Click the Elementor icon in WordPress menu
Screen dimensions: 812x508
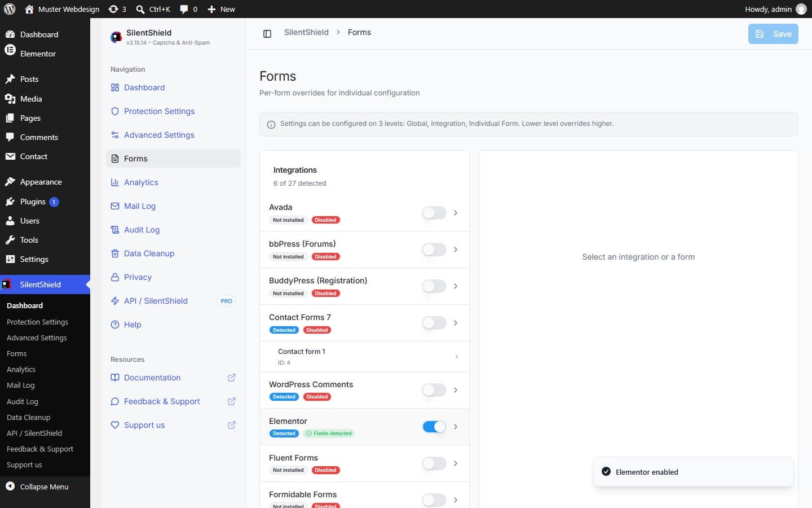(10, 50)
